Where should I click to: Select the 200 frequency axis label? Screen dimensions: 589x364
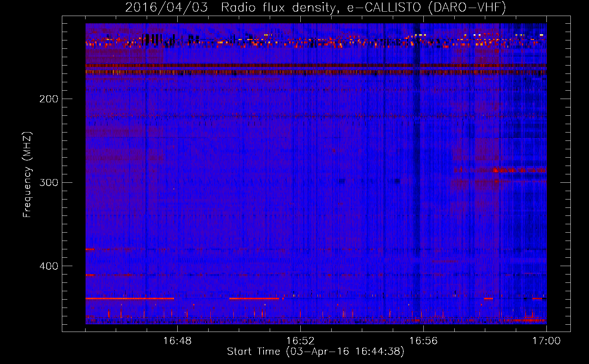tap(48, 99)
